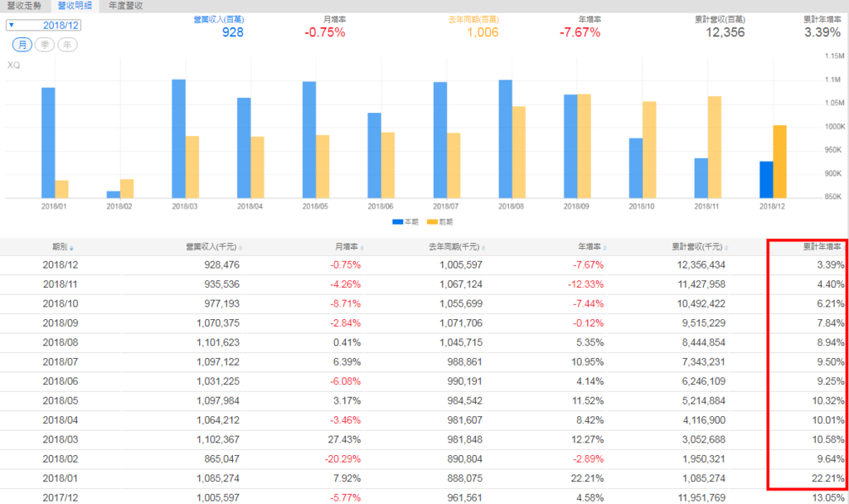Click the prior-year cell 1,071,706
The width and height of the screenshot is (849, 504).
coord(461,324)
